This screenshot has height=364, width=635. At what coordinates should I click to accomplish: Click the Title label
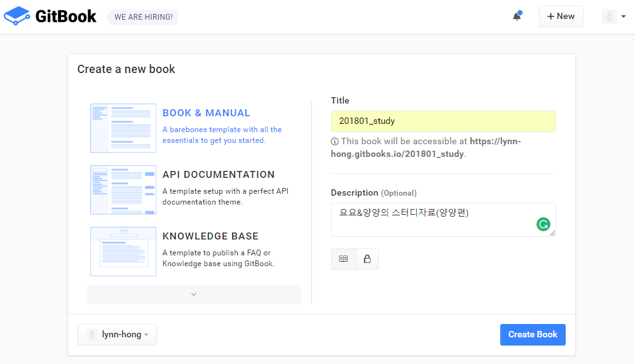tap(340, 100)
